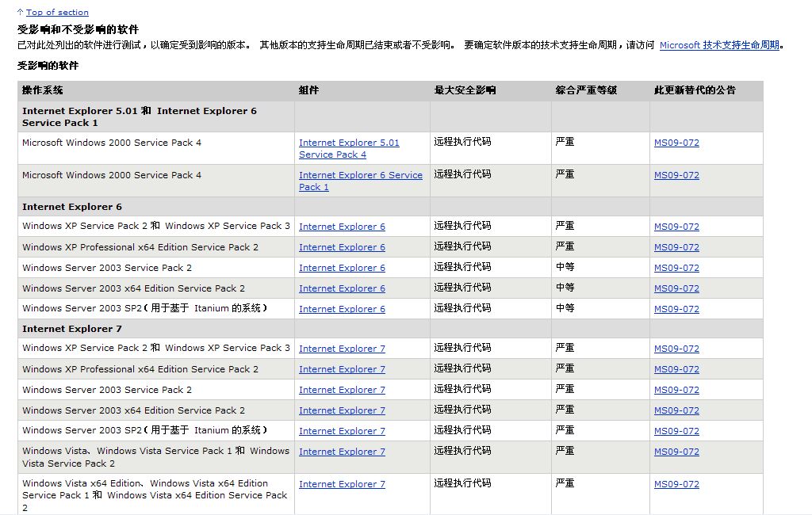Open Internet Explorer 6 link for XP Professional x64

342,247
